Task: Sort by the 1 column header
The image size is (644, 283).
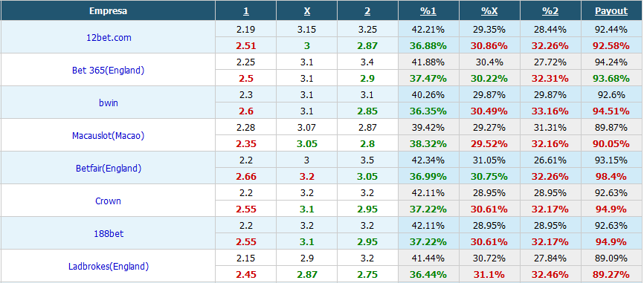Action: pos(245,11)
